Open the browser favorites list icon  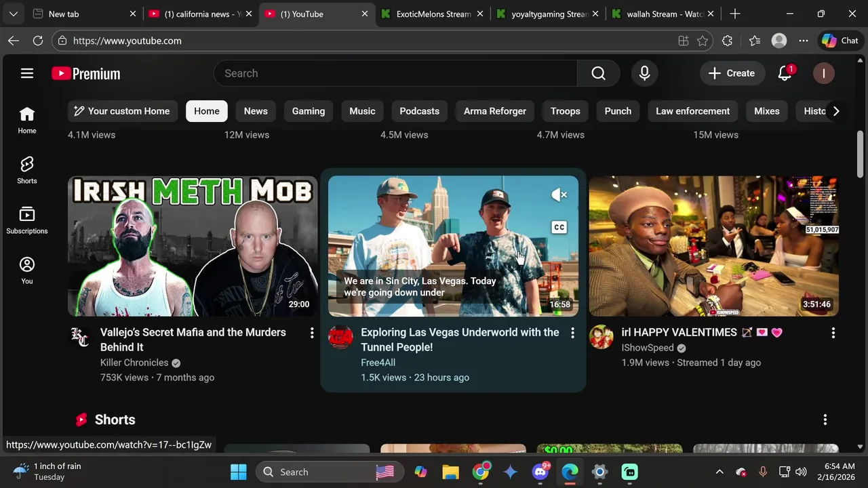pos(755,41)
